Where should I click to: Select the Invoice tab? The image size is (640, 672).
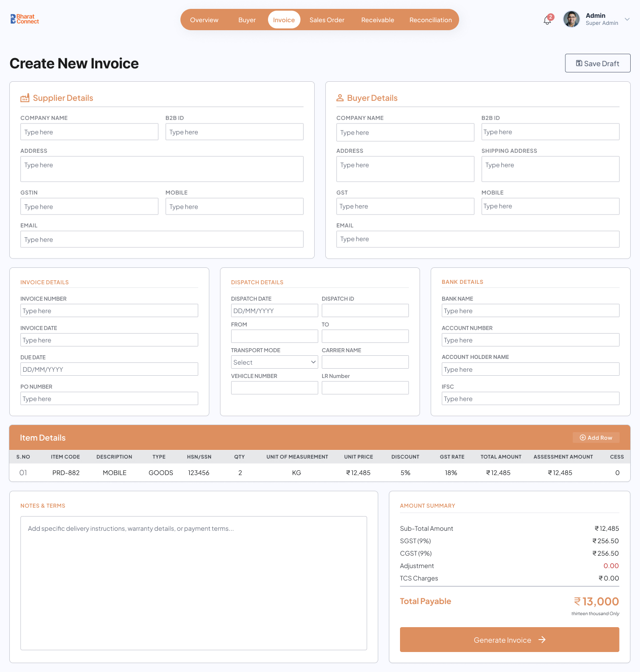284,20
